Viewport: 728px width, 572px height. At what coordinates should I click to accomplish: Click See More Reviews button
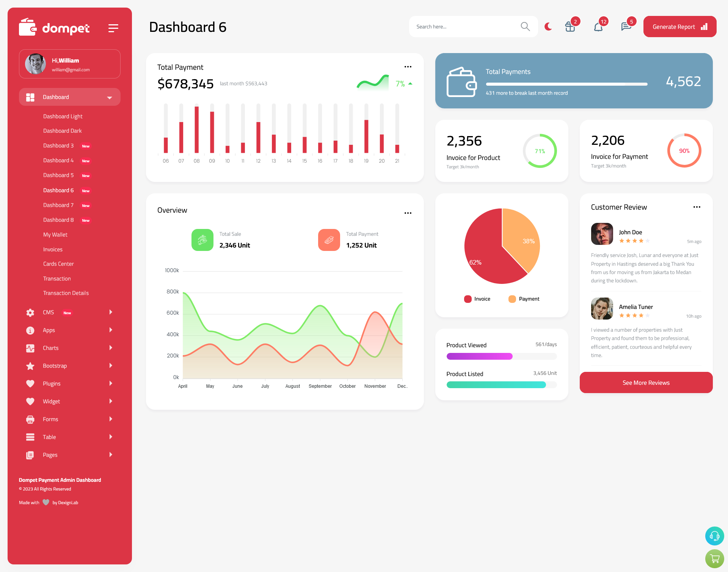pyautogui.click(x=646, y=382)
